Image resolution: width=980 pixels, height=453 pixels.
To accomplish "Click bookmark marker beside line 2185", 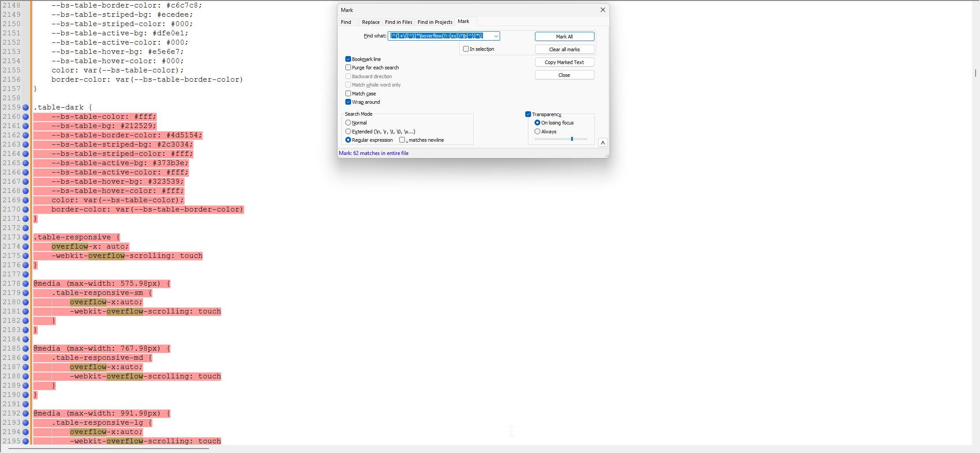I will [26, 348].
